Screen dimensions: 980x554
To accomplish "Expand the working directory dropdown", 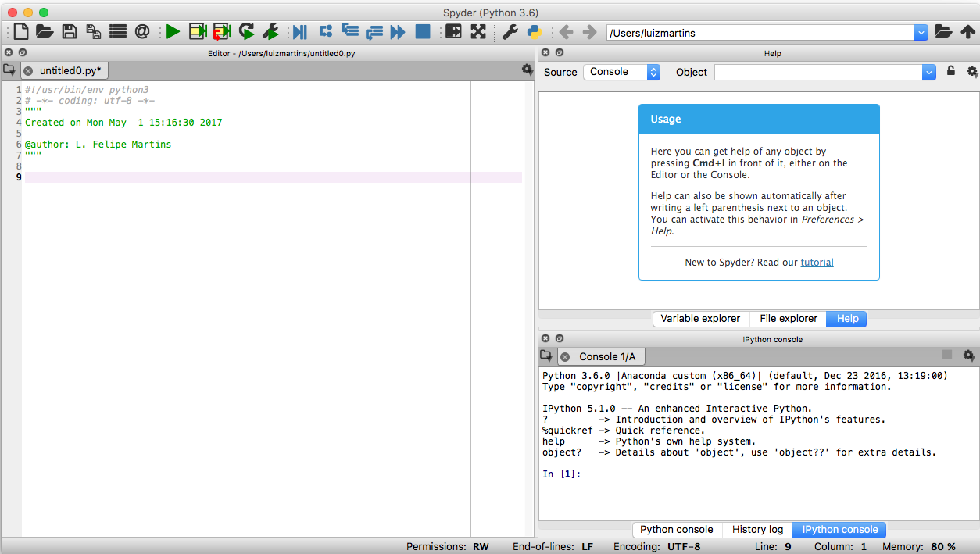I will [x=921, y=32].
